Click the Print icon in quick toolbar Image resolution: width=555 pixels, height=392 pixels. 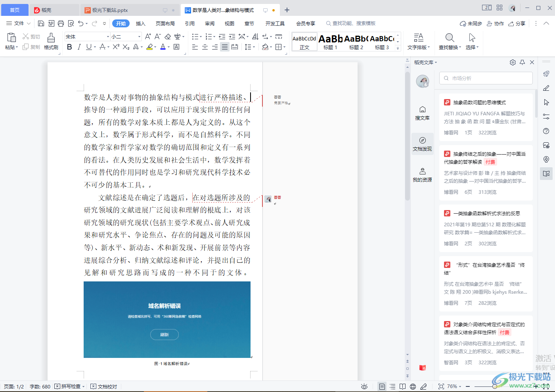tap(61, 23)
